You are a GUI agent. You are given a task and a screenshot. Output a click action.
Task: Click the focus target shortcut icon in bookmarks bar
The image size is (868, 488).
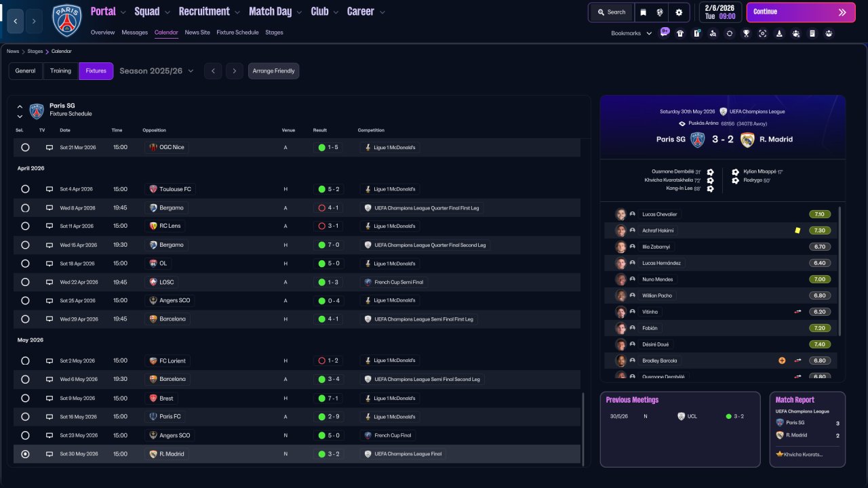pos(763,33)
